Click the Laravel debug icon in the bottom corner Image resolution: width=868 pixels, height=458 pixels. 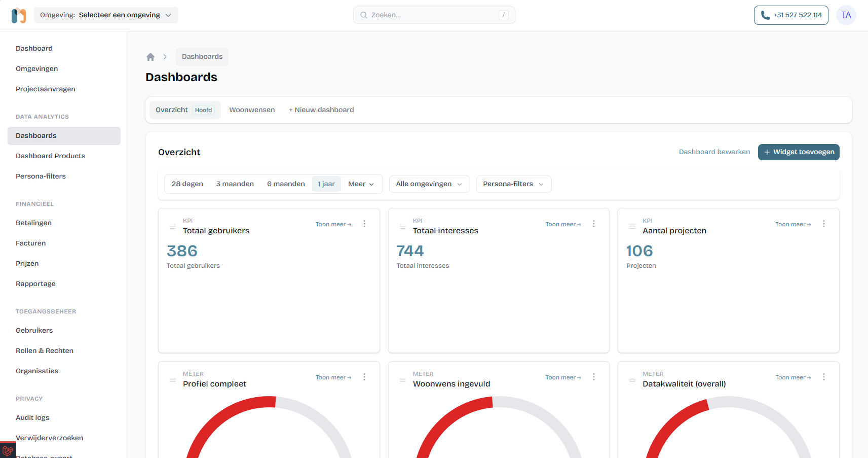coord(8,450)
